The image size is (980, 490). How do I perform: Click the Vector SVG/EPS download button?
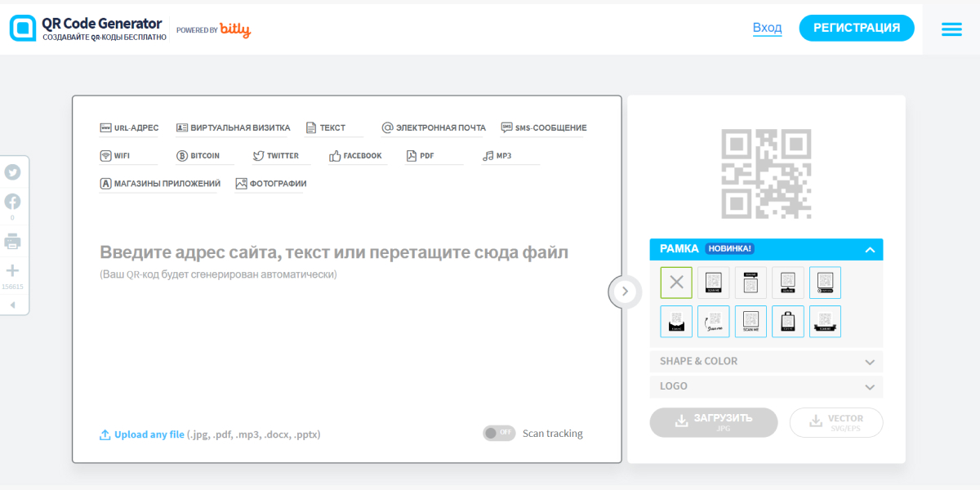836,422
